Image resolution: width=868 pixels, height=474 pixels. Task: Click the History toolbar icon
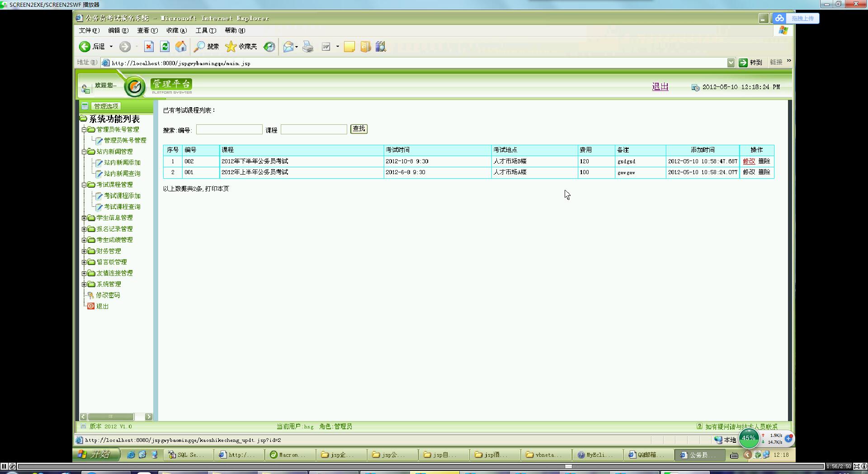269,47
